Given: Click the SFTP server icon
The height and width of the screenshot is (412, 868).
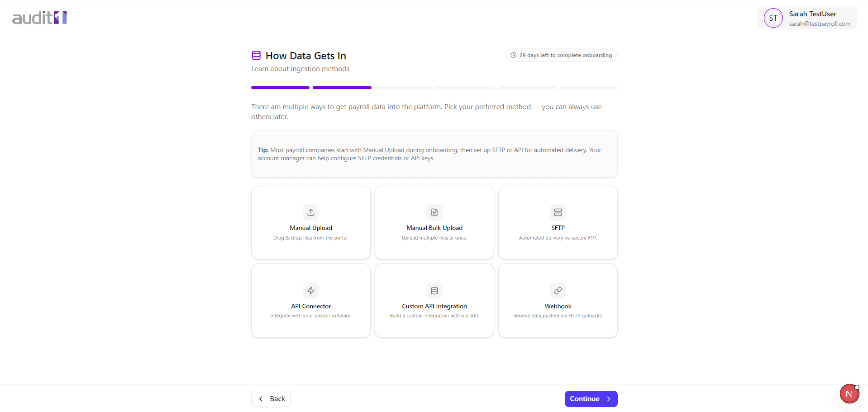Looking at the screenshot, I should pyautogui.click(x=558, y=212).
